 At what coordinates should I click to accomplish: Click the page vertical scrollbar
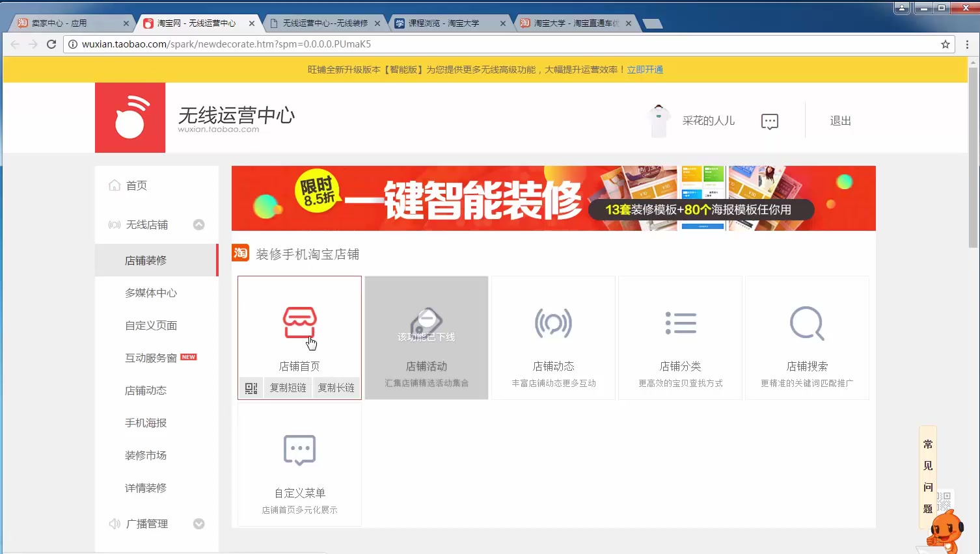click(973, 156)
